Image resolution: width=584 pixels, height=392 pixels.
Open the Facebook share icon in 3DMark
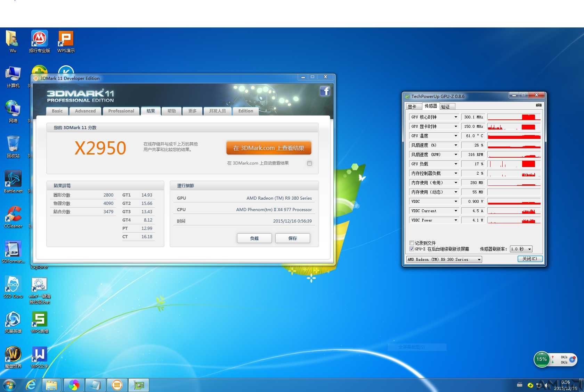click(325, 91)
